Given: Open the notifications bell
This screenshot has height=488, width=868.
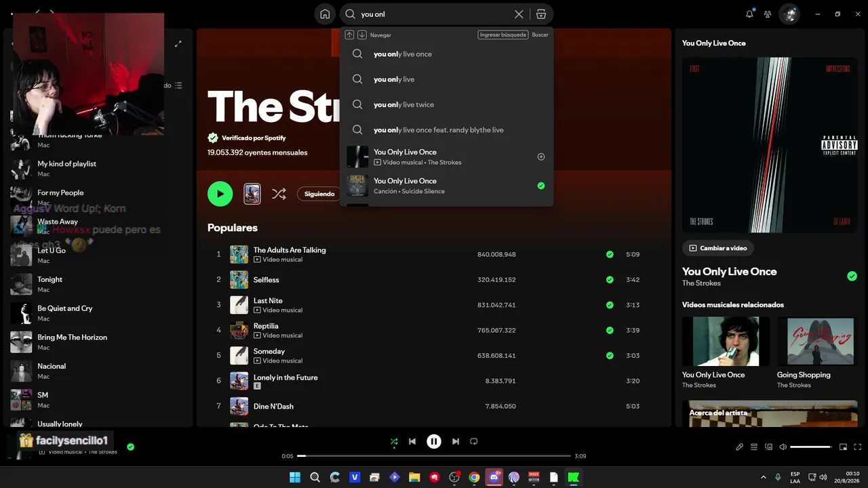Looking at the screenshot, I should coord(749,14).
